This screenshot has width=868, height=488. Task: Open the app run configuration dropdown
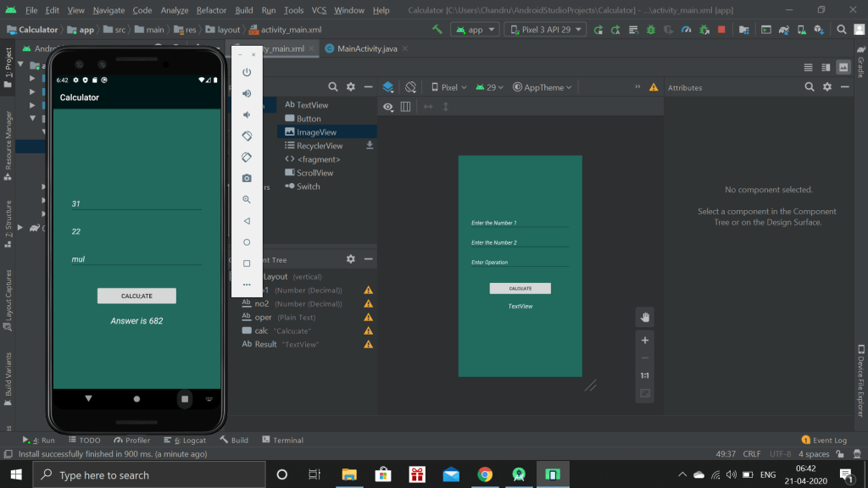coord(474,30)
